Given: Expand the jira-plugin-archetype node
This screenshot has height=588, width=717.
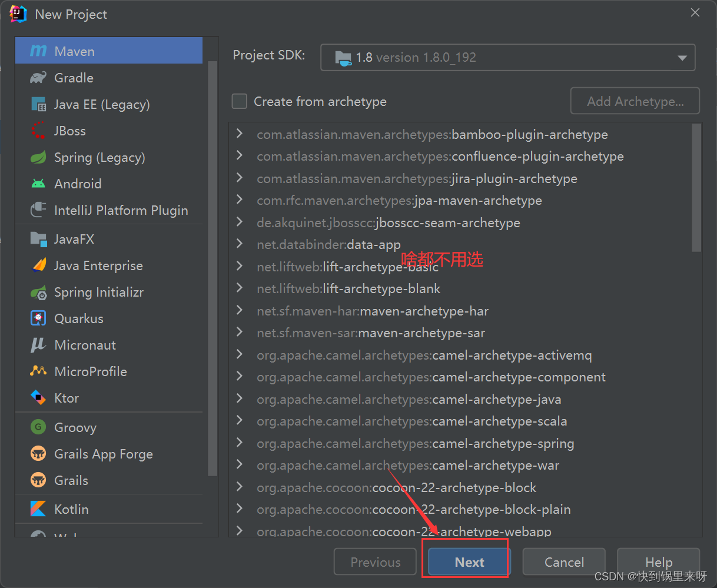Looking at the screenshot, I should 240,178.
